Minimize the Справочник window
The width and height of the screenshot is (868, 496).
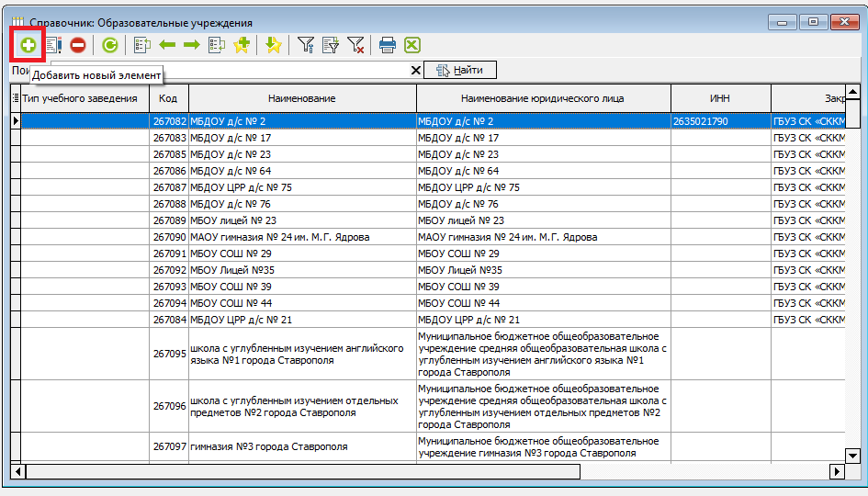click(783, 23)
